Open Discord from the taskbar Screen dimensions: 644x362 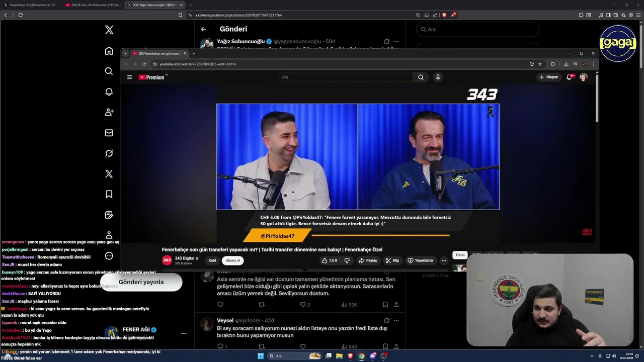[x=373, y=356]
